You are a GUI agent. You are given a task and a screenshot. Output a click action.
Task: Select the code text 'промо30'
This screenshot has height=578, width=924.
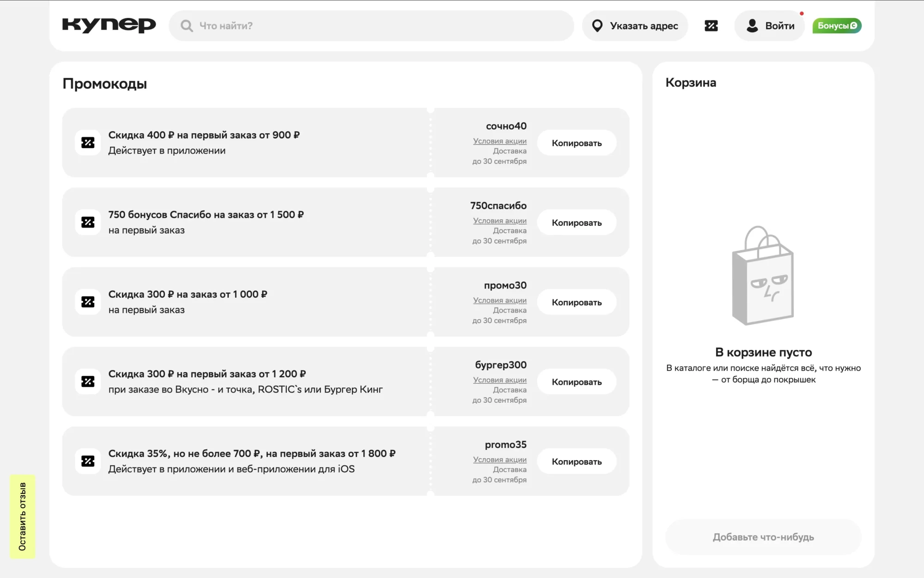505,285
